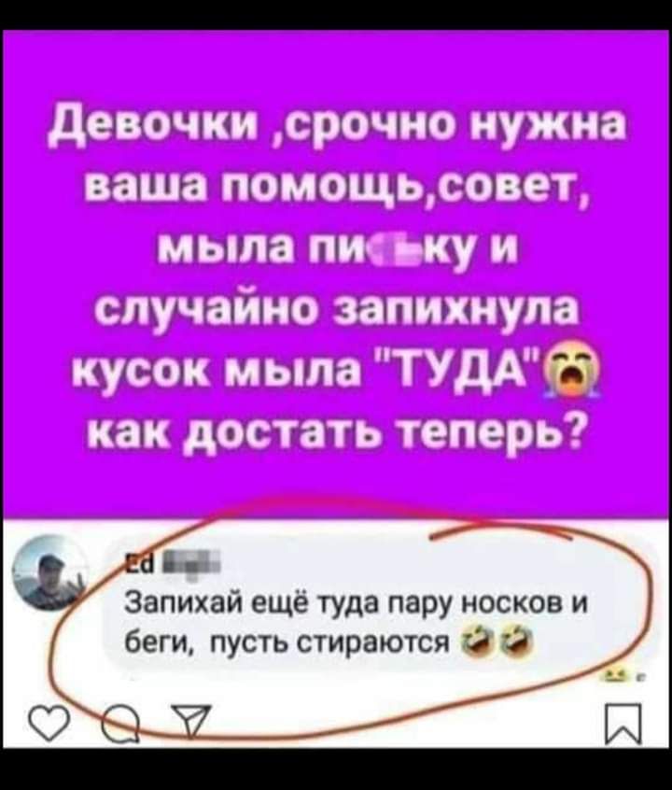672x790 pixels.
Task: Open comments via the speech bubble icon
Action: tap(119, 726)
